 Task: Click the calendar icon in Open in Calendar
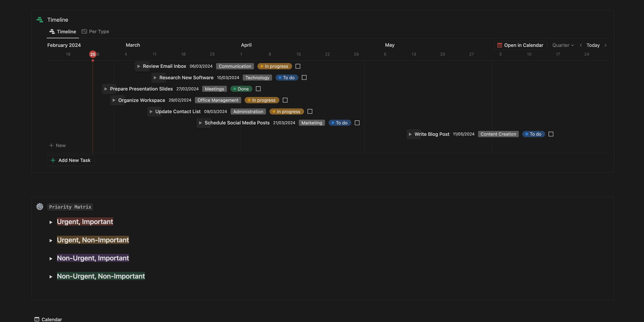(x=500, y=45)
